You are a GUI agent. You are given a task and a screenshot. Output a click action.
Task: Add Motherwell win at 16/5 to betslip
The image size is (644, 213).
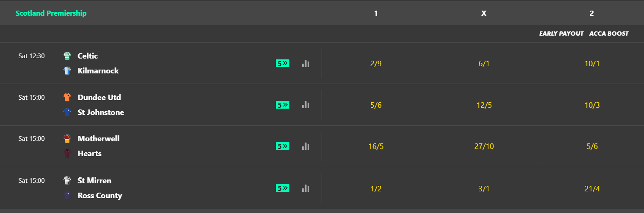[x=376, y=146]
